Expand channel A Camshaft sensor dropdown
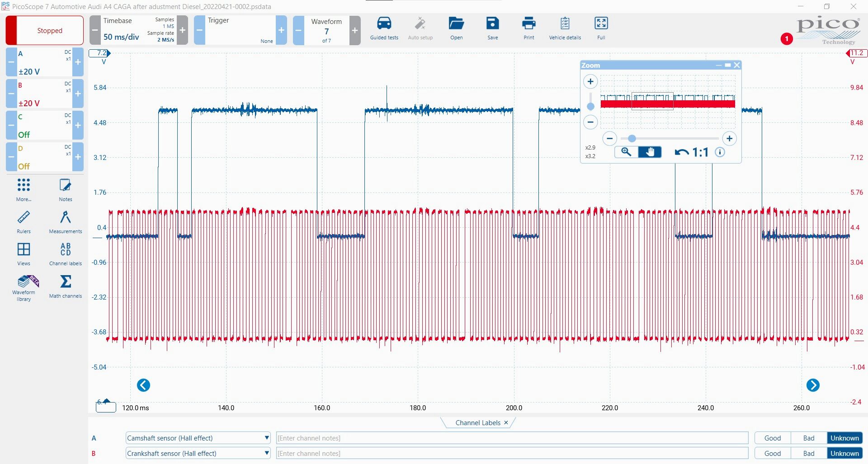Image resolution: width=868 pixels, height=464 pixels. (267, 438)
